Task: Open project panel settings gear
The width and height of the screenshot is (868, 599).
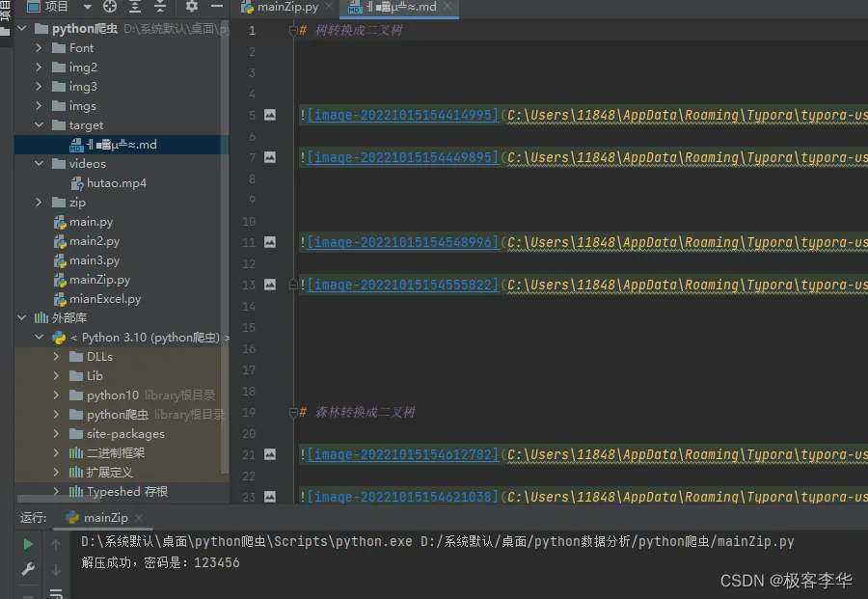Action: [x=192, y=7]
